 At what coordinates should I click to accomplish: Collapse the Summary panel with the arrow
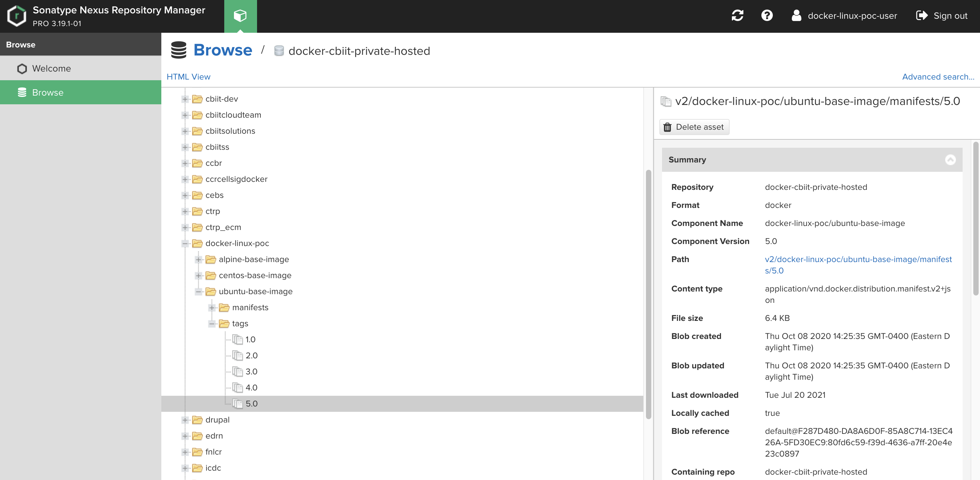pyautogui.click(x=950, y=160)
